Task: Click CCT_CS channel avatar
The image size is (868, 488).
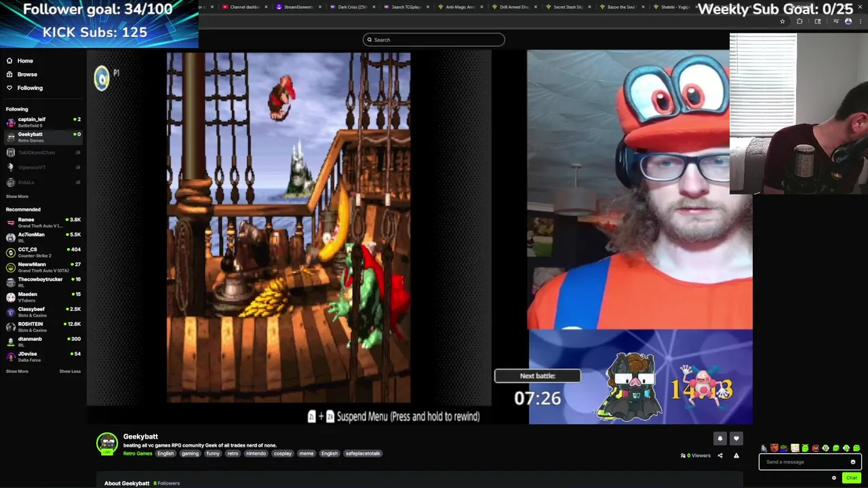Action: (10, 252)
